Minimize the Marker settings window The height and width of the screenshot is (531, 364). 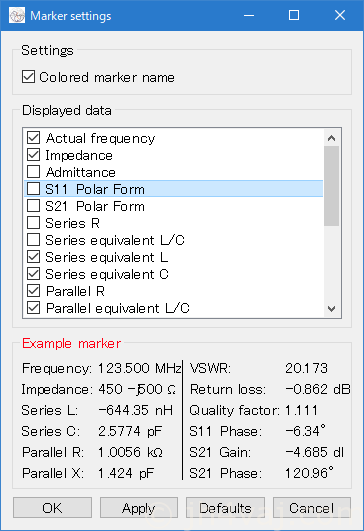click(x=249, y=16)
